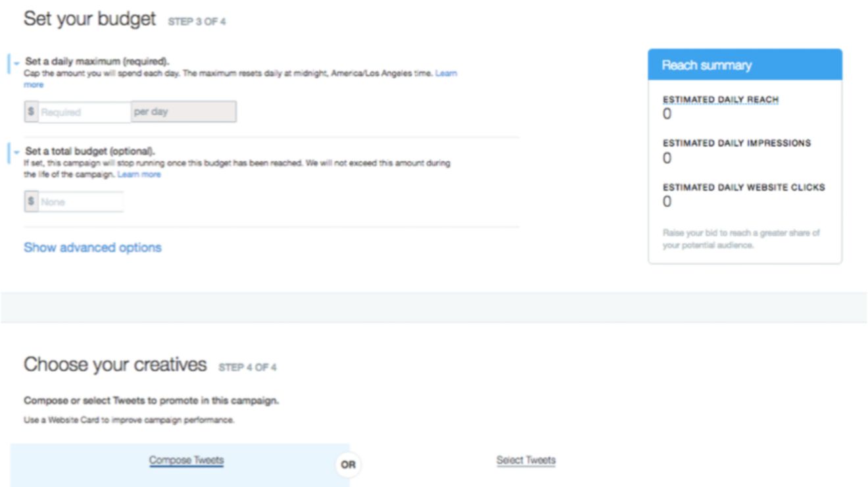Show advanced options
Screen dimensions: 868x487
(93, 247)
